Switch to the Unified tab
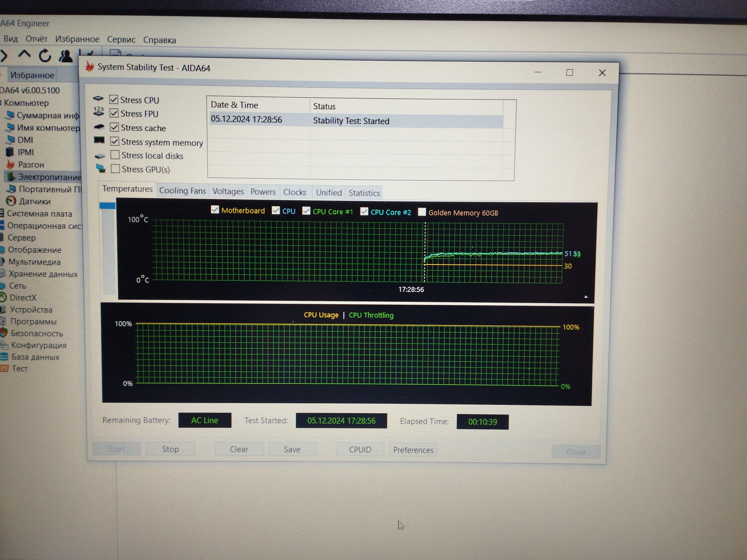 point(329,192)
